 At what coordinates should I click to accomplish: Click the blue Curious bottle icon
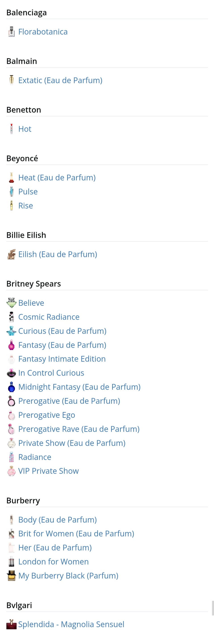click(11, 331)
